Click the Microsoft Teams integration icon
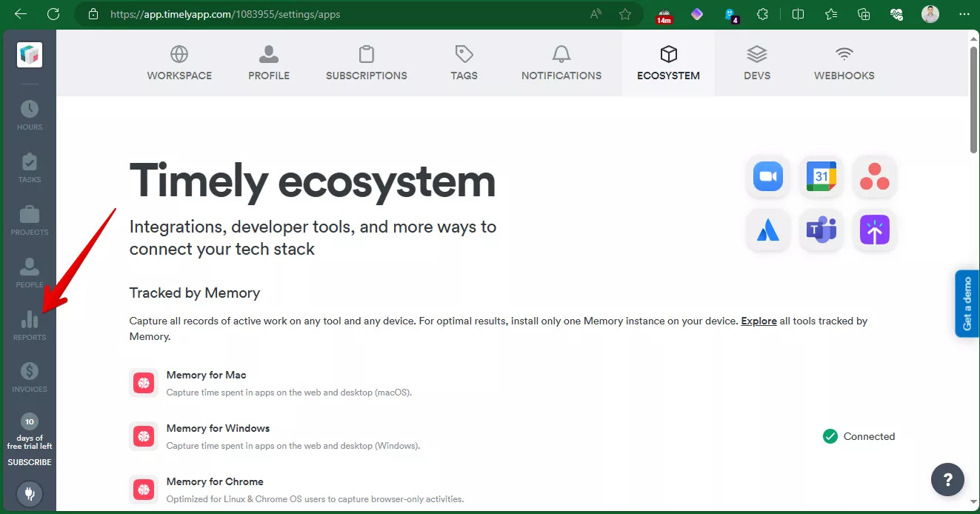Viewport: 980px width, 514px height. coord(821,230)
